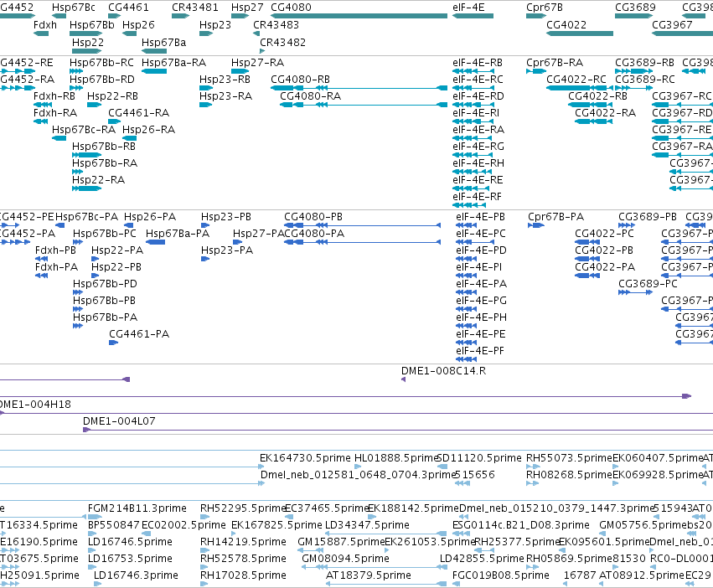
Task: Click the Hsp26 gene label
Action: tap(139, 25)
